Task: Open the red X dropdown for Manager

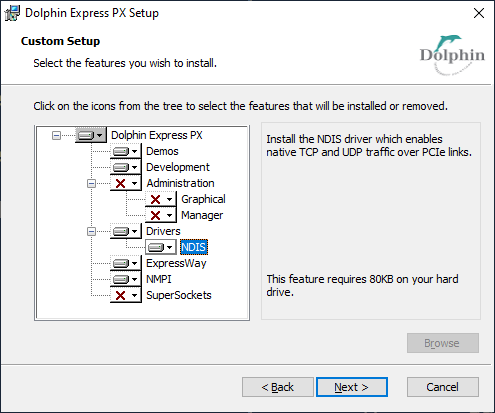Action: (x=161, y=215)
